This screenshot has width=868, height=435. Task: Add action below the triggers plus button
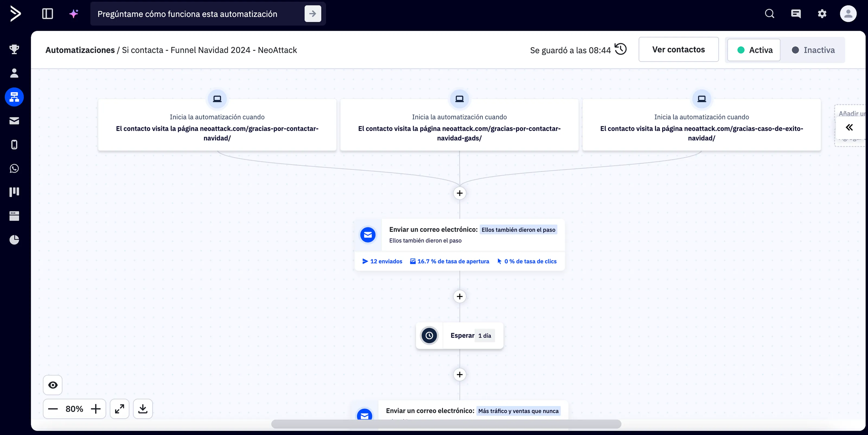coord(459,193)
